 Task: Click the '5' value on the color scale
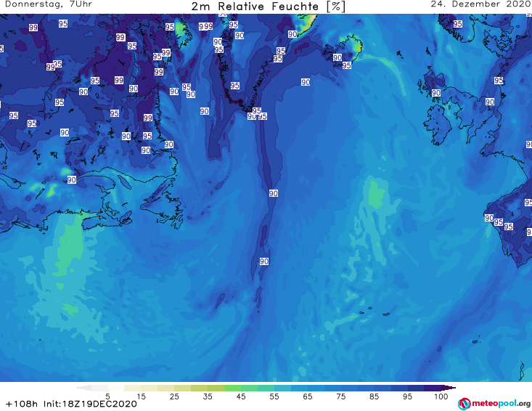[x=107, y=396]
